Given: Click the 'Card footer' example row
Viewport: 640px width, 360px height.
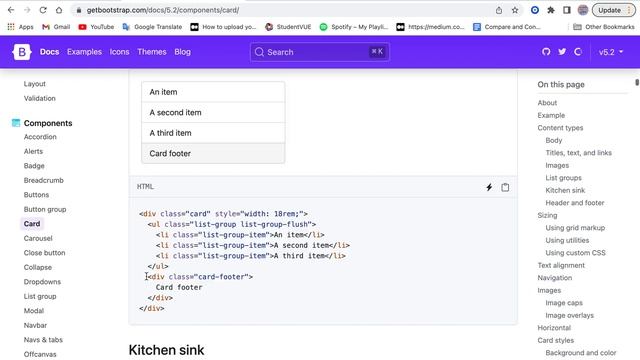Looking at the screenshot, I should point(213,153).
